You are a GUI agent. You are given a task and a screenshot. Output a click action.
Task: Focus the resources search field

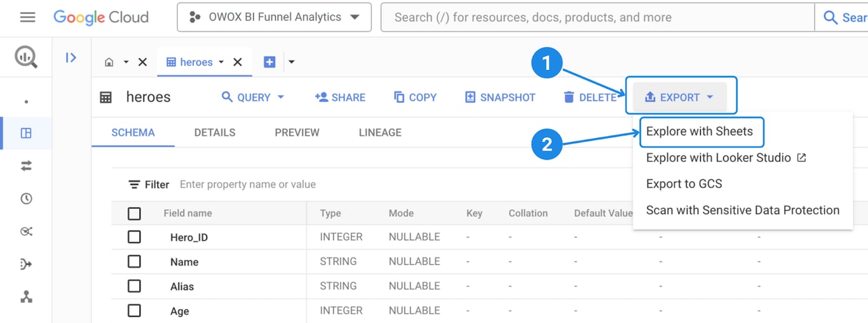click(x=597, y=17)
